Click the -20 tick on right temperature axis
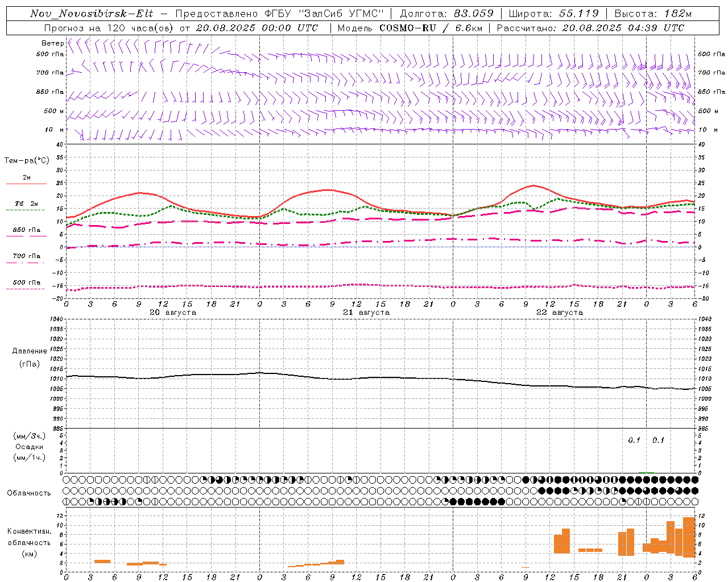 tap(703, 298)
